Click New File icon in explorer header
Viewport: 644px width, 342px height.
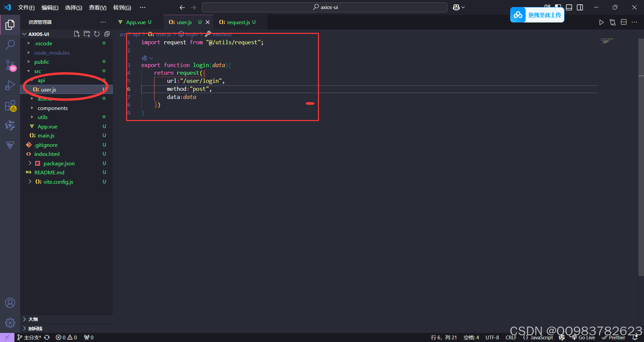click(77, 34)
